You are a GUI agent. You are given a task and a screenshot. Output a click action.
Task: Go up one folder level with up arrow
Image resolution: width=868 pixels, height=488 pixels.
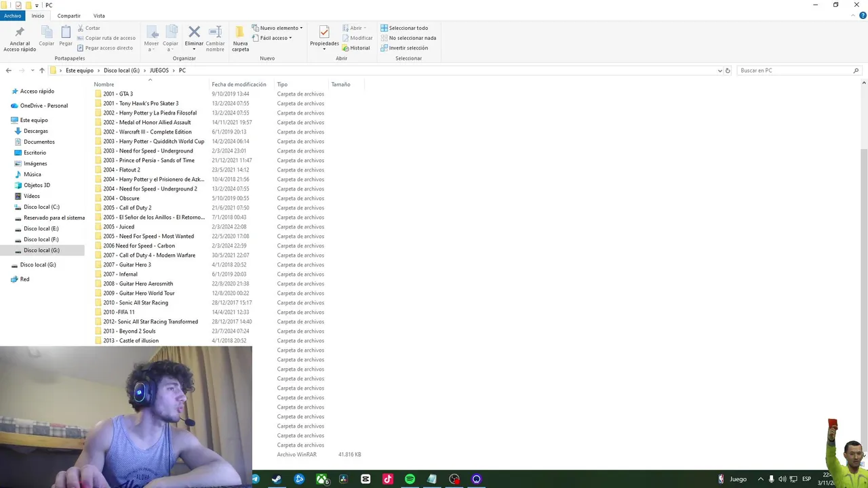(x=42, y=70)
